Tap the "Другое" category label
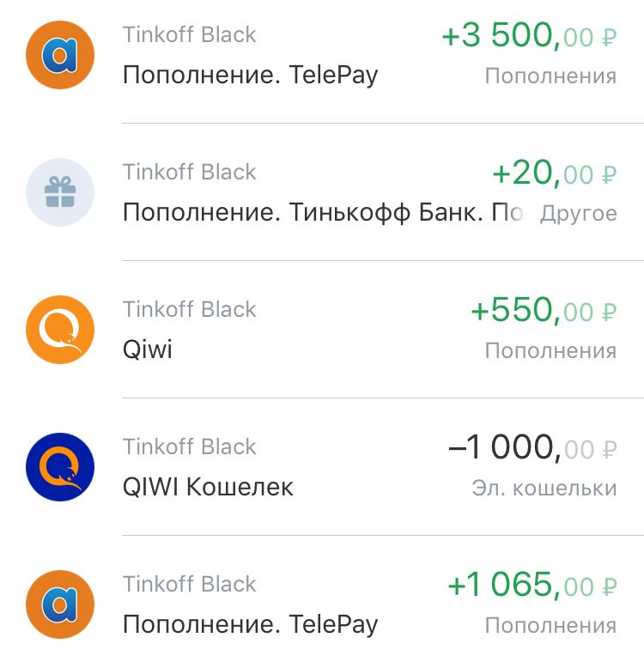The height and width of the screenshot is (668, 644). (x=578, y=213)
